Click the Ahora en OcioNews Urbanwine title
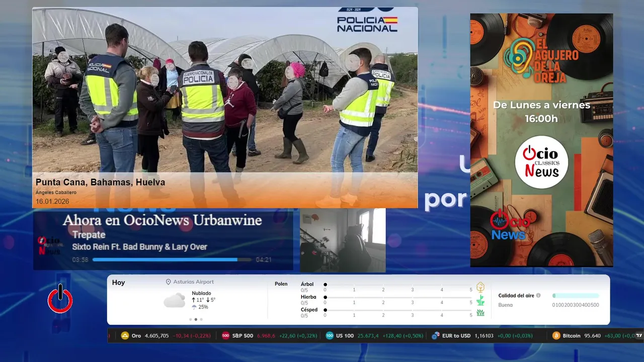 162,220
